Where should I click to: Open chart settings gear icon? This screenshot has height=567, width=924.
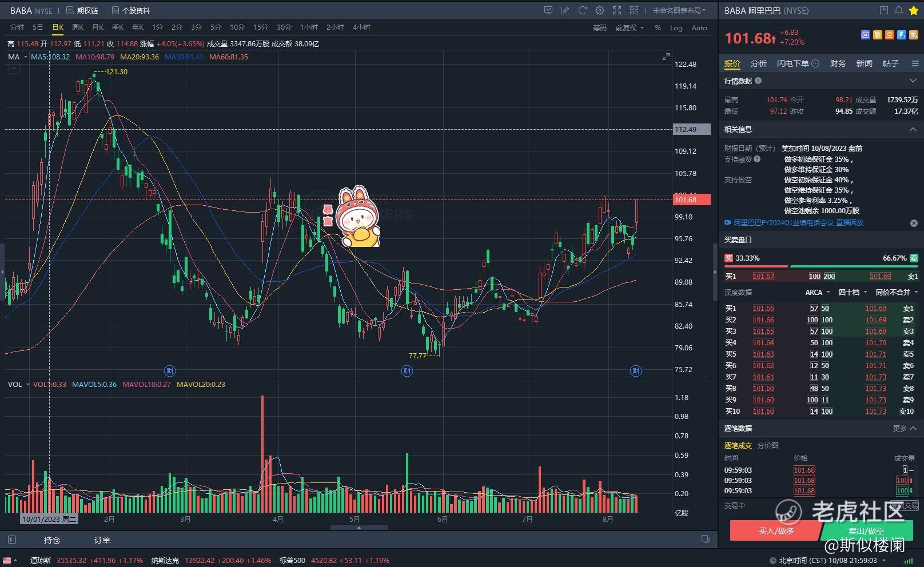(x=600, y=10)
